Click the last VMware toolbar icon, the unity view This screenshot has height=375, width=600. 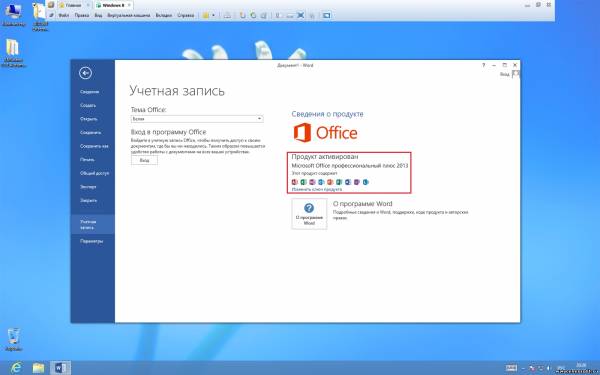(326, 15)
